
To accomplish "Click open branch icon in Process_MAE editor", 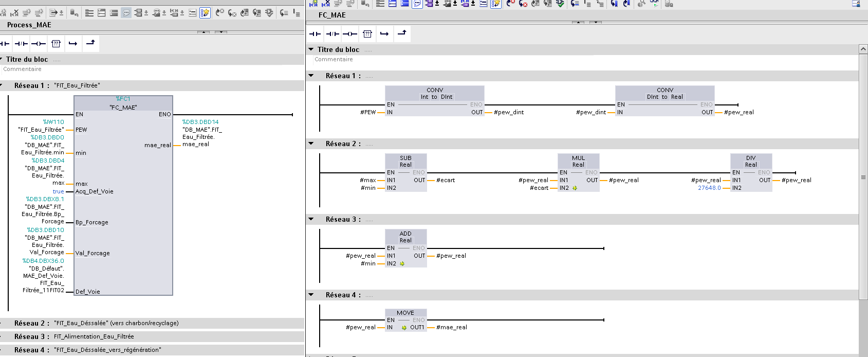I will click(73, 44).
